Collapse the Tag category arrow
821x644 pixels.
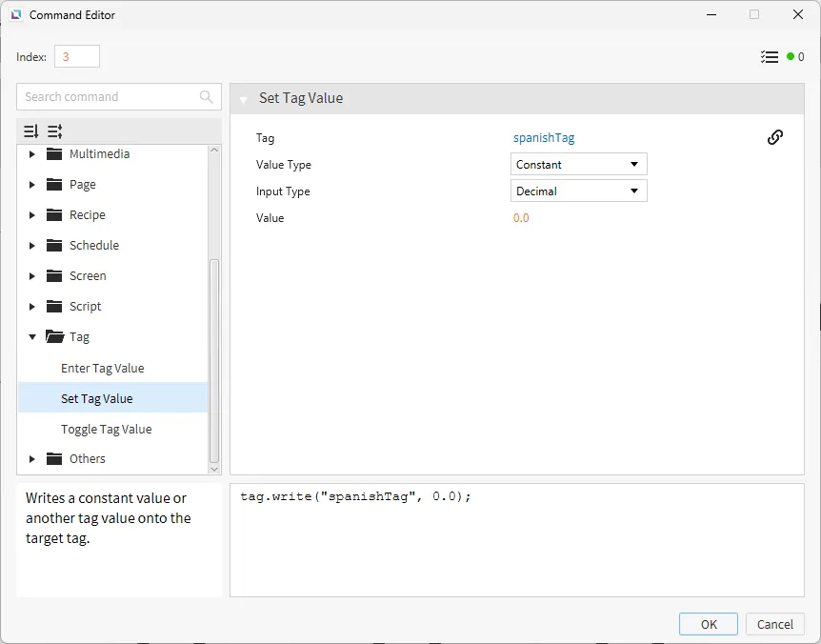[x=32, y=337]
